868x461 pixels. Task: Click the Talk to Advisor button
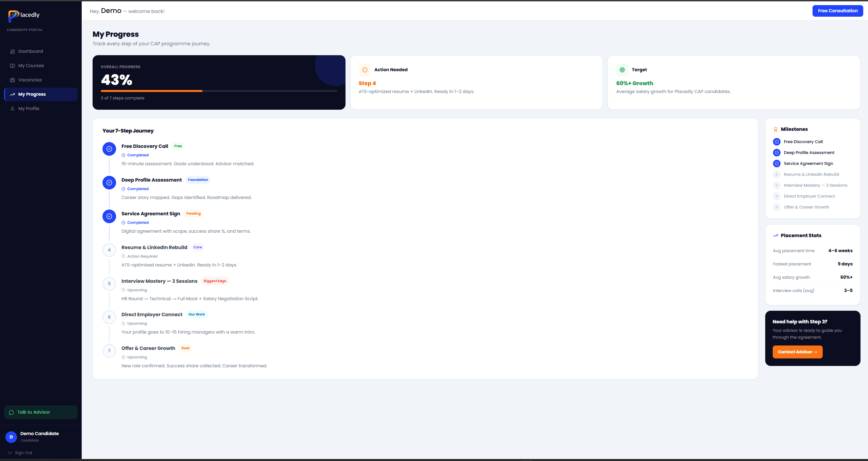tap(41, 412)
